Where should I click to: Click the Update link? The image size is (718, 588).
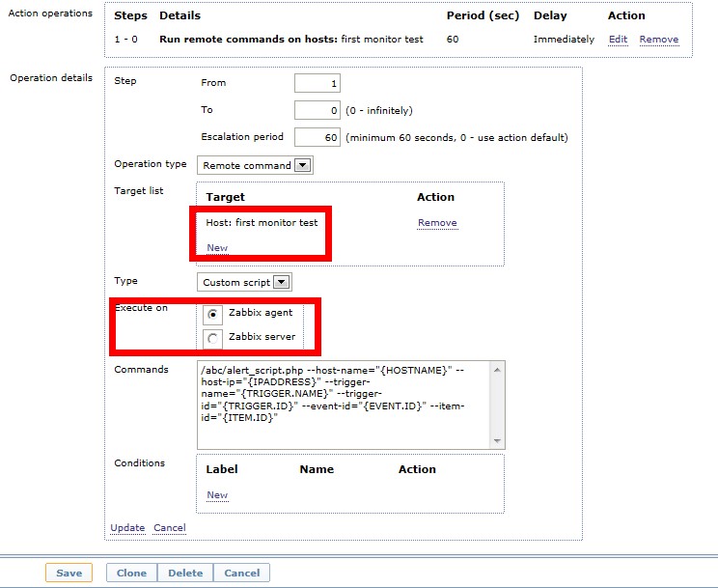click(127, 528)
